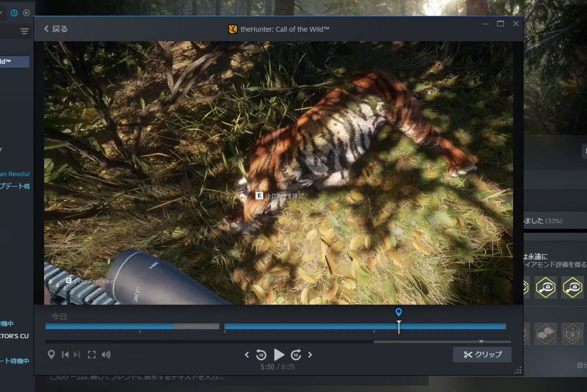Click the bottom ート待機中 entry in library
This screenshot has width=587, height=392.
[15, 361]
